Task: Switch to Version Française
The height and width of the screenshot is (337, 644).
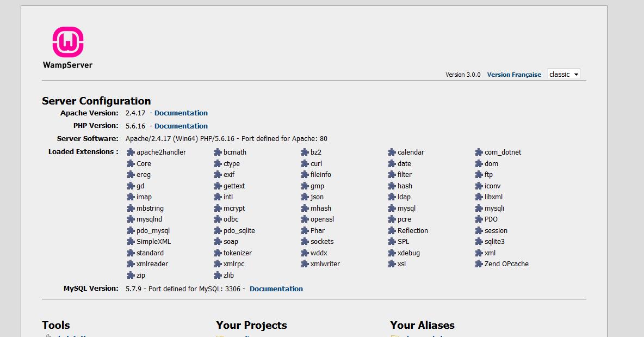Action: click(514, 75)
